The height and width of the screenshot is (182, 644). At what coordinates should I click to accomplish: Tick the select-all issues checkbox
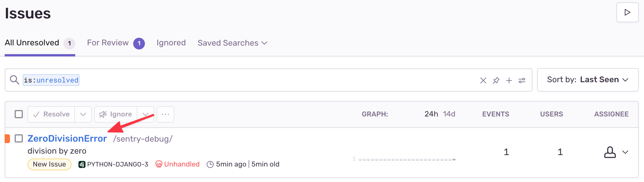[19, 114]
